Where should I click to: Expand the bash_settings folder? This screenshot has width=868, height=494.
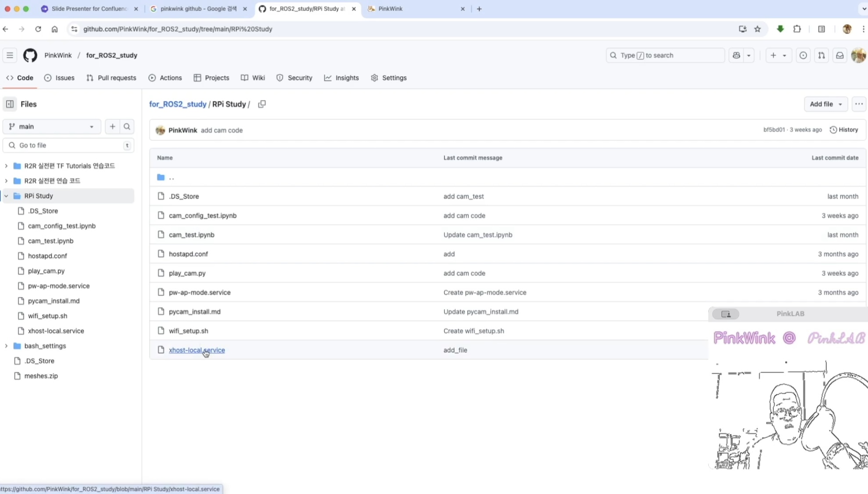[6, 346]
